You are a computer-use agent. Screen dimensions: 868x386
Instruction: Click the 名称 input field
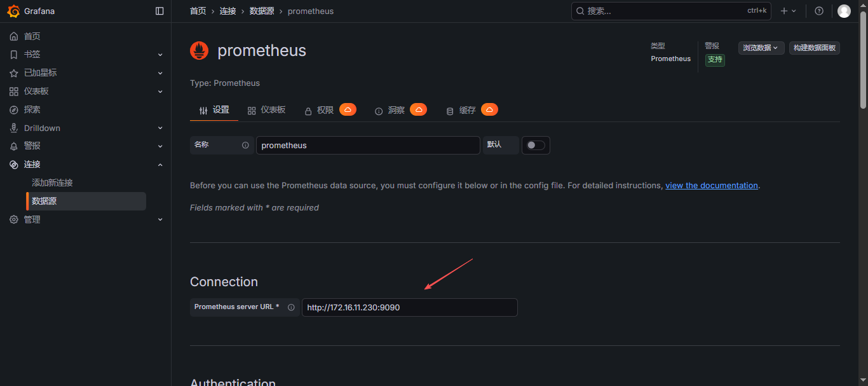pos(368,145)
